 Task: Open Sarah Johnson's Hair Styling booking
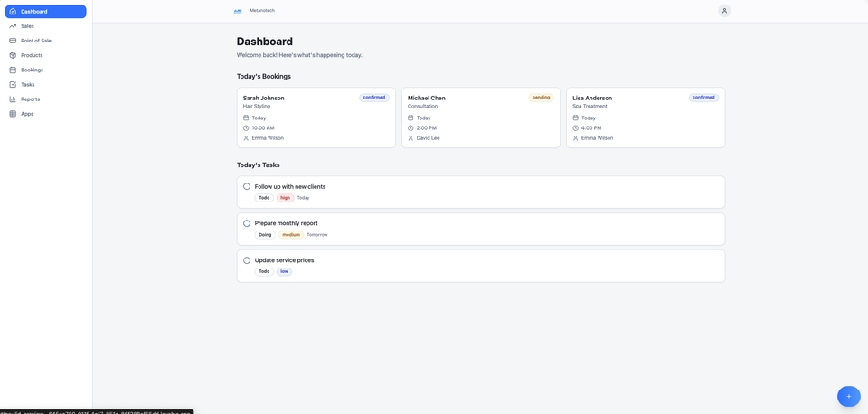[x=316, y=118]
